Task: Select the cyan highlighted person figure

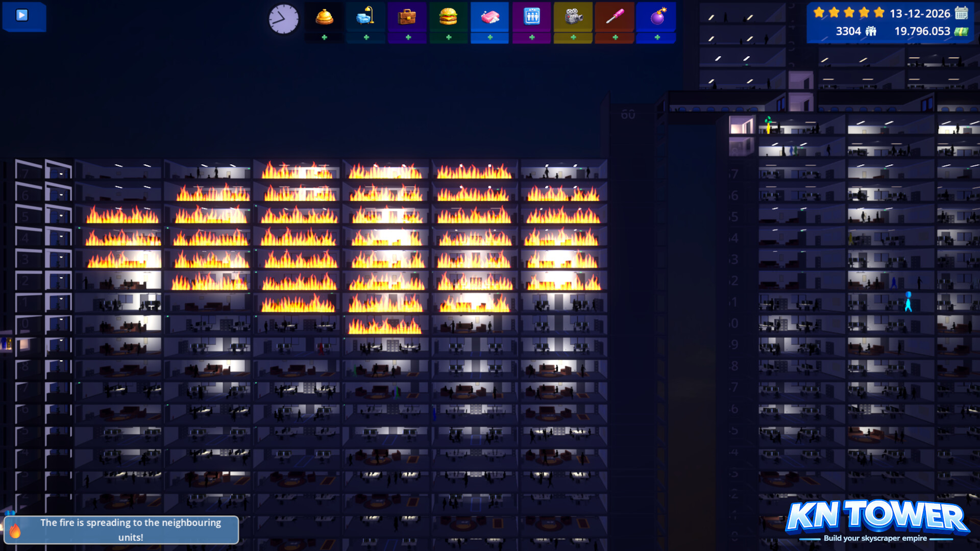Action: coord(908,302)
